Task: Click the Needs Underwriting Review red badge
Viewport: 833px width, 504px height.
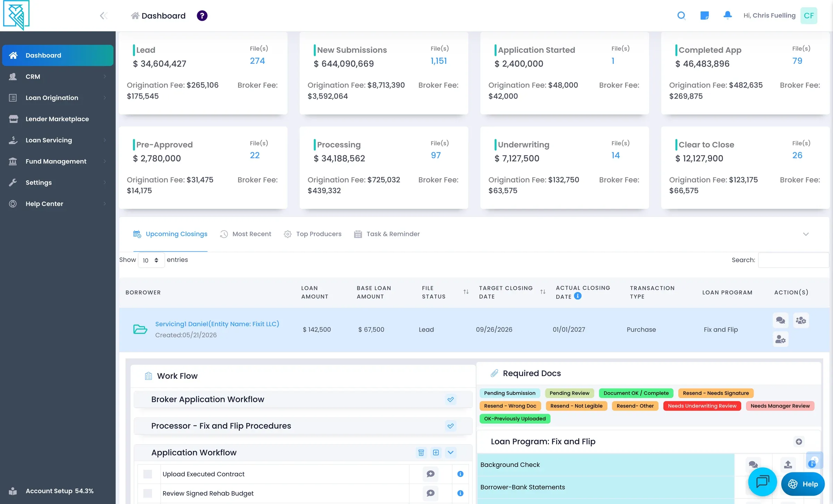Action: [702, 406]
